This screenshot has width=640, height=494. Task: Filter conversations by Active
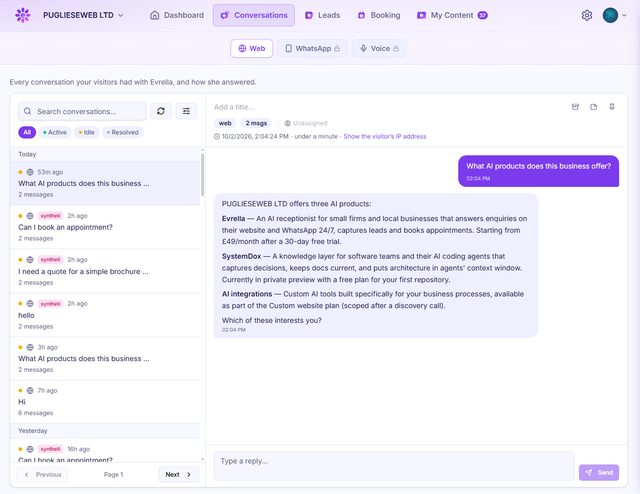[x=55, y=132]
